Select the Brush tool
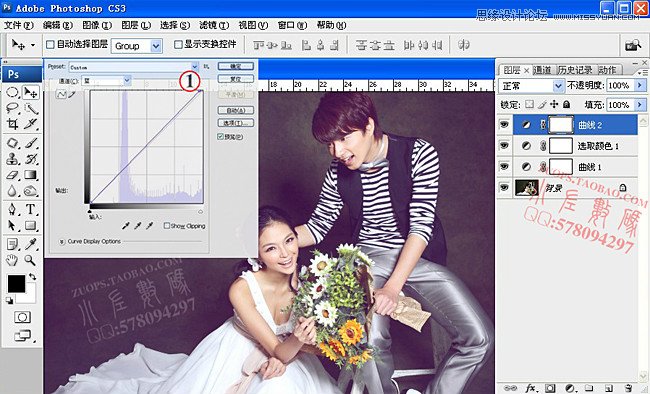Viewport: 650px width, 394px height. [x=30, y=143]
